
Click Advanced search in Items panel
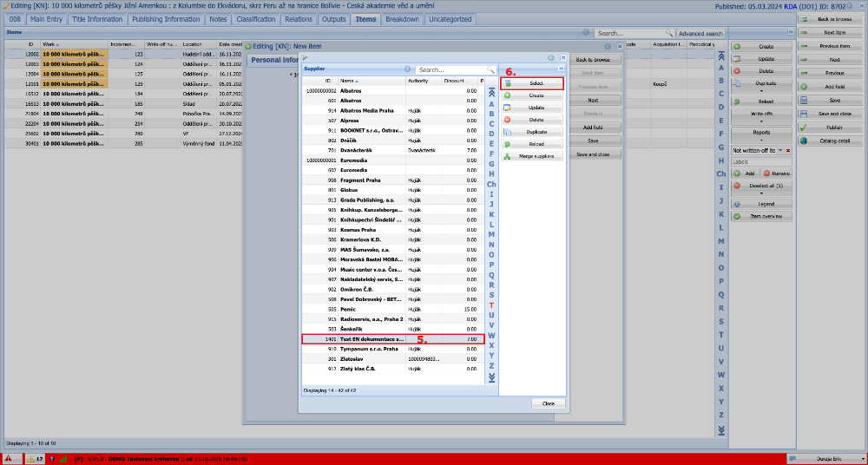click(700, 33)
